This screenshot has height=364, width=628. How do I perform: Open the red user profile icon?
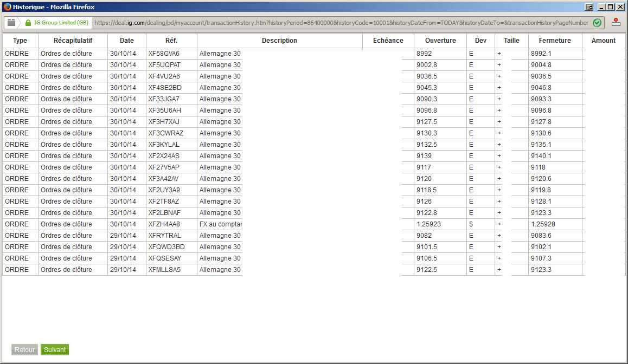click(x=616, y=22)
